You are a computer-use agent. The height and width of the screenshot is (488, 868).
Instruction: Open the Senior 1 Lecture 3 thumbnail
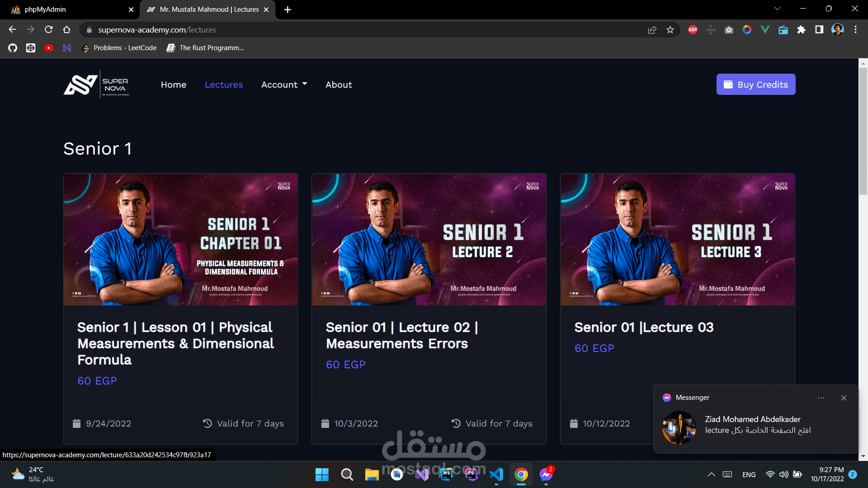coord(677,239)
